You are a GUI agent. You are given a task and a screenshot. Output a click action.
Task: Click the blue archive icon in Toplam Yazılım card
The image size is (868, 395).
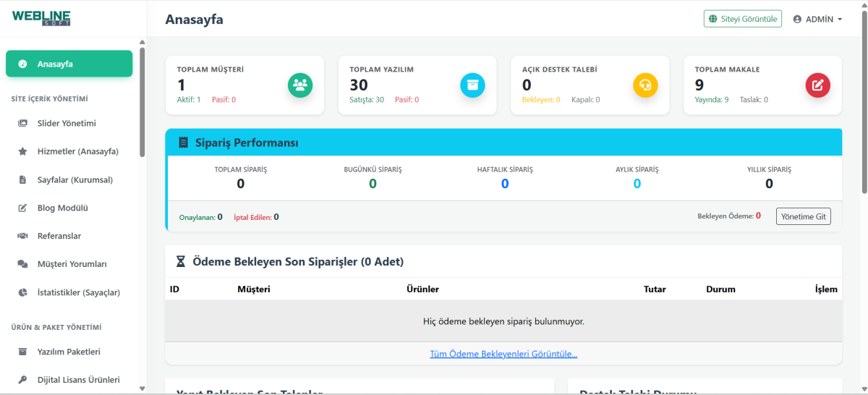coord(472,85)
